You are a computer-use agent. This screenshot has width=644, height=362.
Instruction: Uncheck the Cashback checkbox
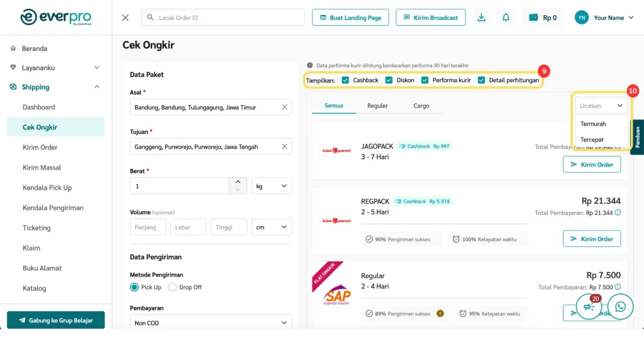coord(346,80)
